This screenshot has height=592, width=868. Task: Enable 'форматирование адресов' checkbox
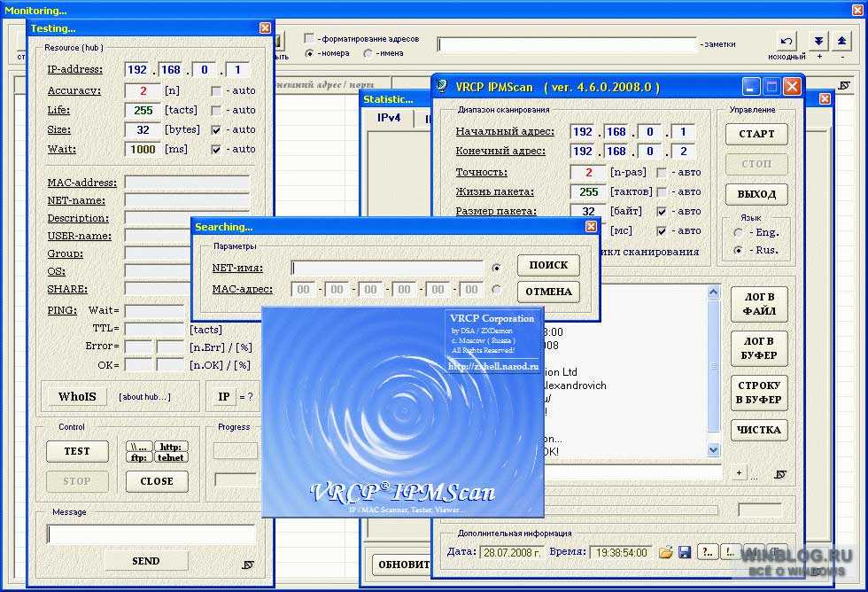309,38
